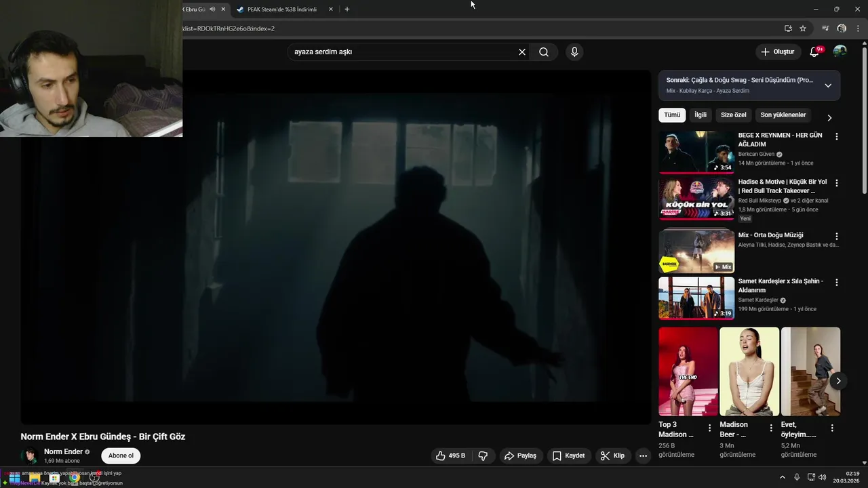This screenshot has width=868, height=488.
Task: Click the Abone ol subscribe button
Action: coord(121,455)
